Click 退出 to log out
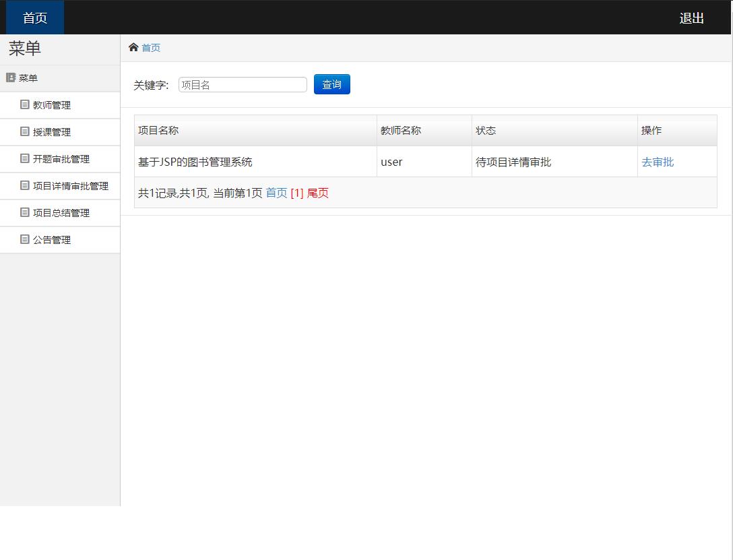The image size is (733, 560). click(691, 18)
